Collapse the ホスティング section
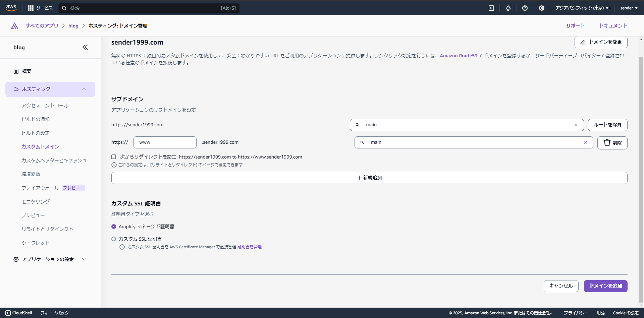Viewport: 644px width, 318px height. point(50,89)
